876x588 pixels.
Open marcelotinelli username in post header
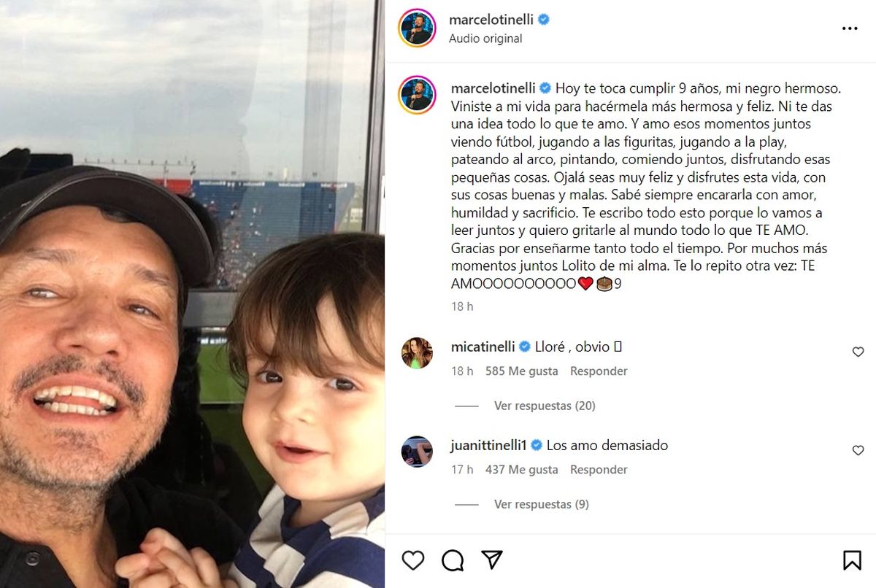point(492,20)
